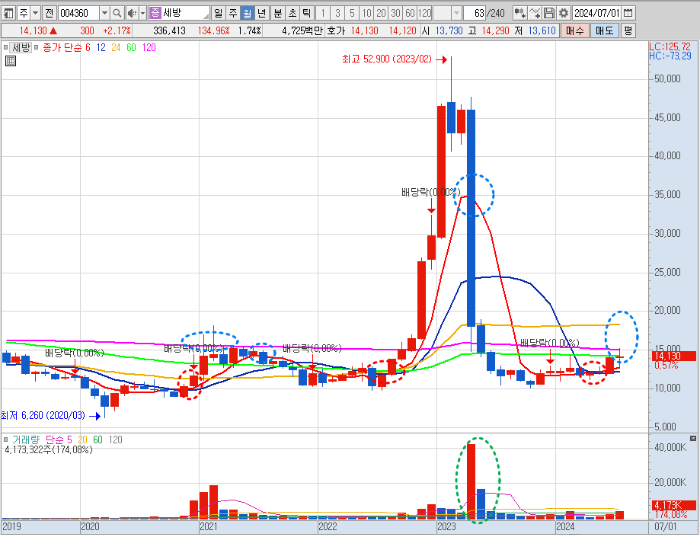Click the 2021 year label on time axis
The image size is (700, 535).
click(208, 527)
